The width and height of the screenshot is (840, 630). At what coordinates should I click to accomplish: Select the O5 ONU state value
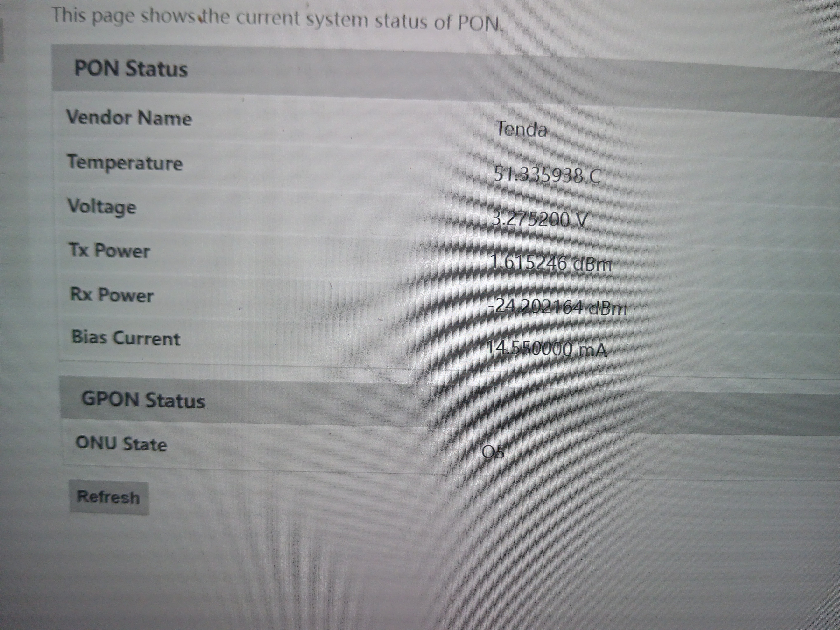point(493,453)
